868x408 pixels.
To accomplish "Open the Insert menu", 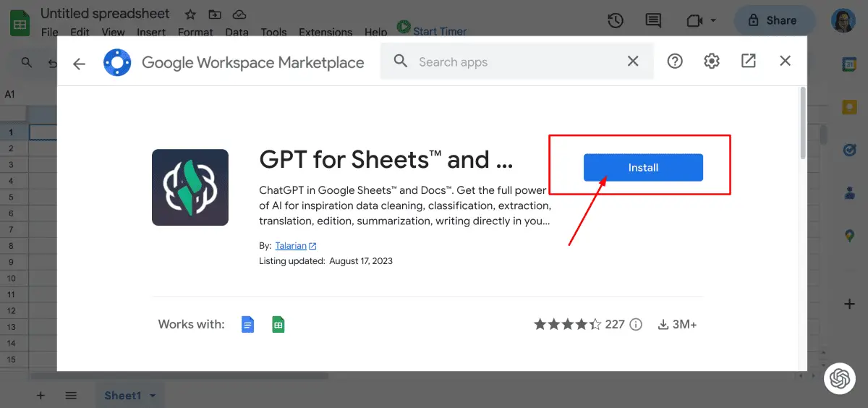I will point(151,32).
